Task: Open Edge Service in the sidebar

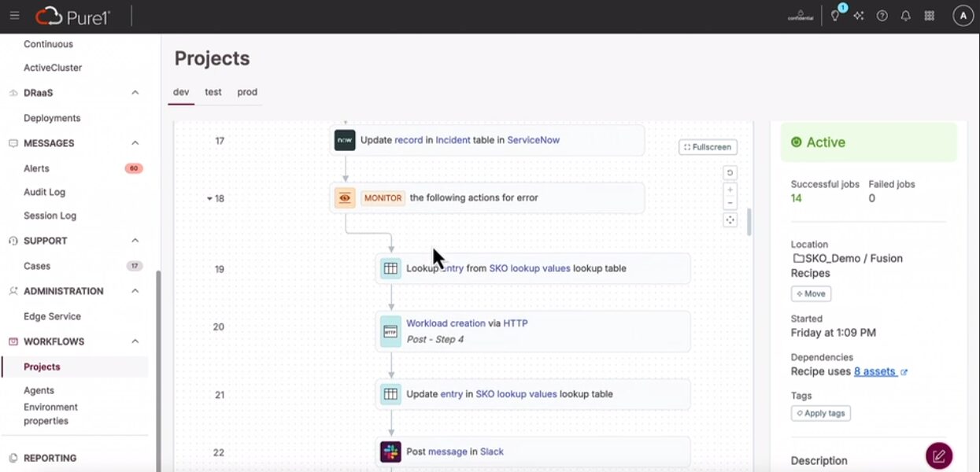Action: 52,316
